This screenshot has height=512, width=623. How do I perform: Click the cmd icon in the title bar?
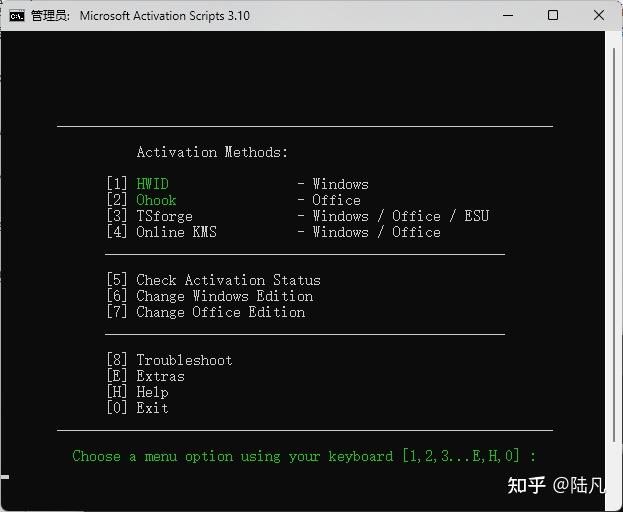pos(17,16)
